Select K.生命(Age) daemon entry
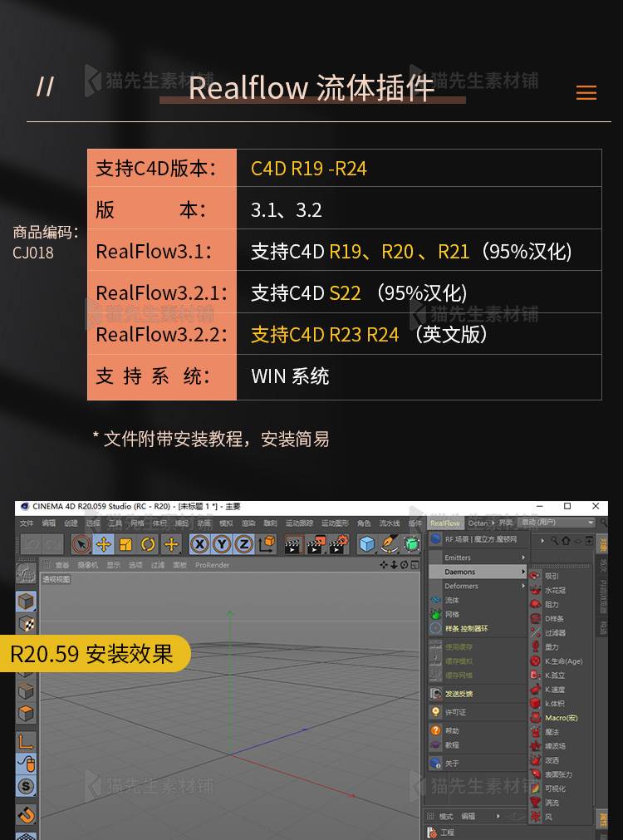The height and width of the screenshot is (840, 623). click(561, 661)
